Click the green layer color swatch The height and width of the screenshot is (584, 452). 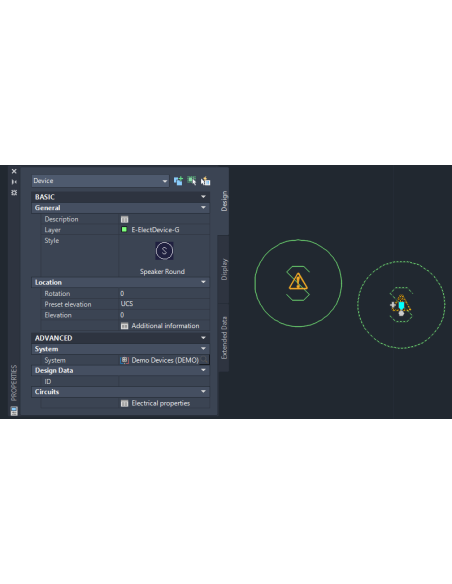pos(124,229)
